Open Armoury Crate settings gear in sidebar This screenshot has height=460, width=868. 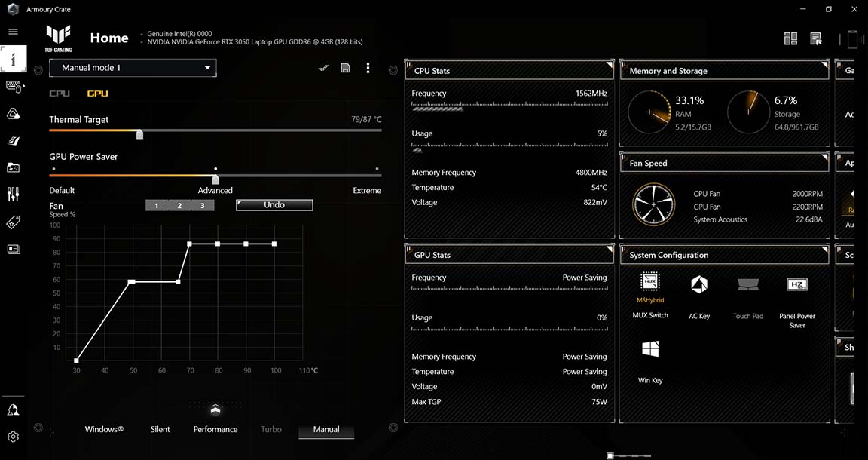point(13,436)
